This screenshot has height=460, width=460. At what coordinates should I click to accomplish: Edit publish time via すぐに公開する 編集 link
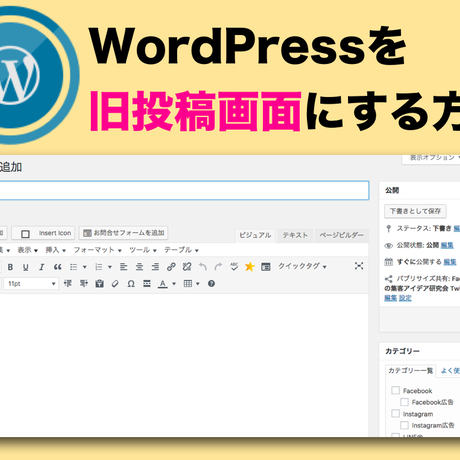coord(450,262)
